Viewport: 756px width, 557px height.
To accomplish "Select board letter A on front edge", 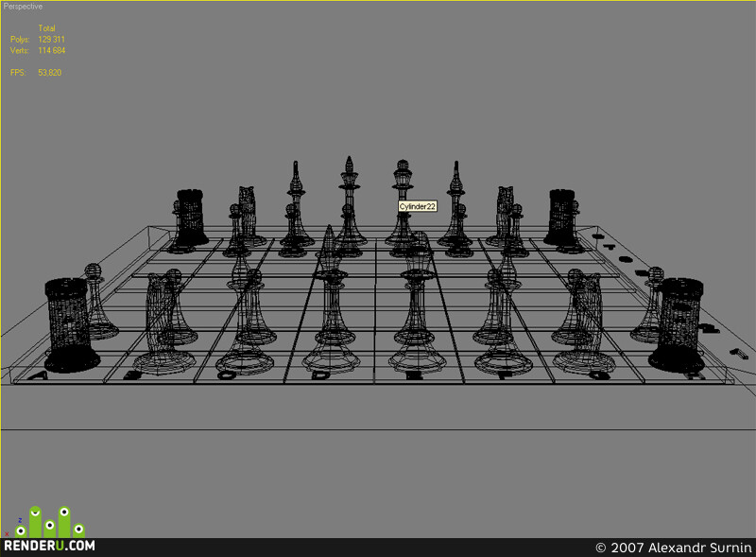I will [39, 375].
